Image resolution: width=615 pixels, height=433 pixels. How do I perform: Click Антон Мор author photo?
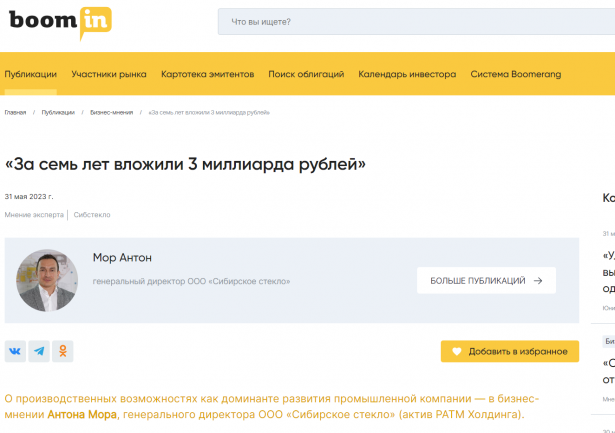coord(47,280)
